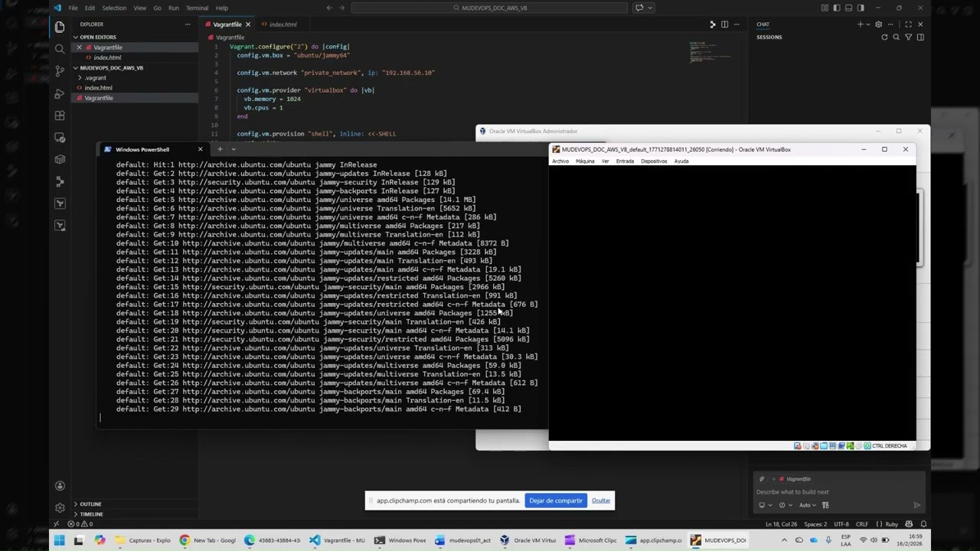Open the Run menu
Image resolution: width=980 pixels, height=551 pixels.
coord(174,8)
